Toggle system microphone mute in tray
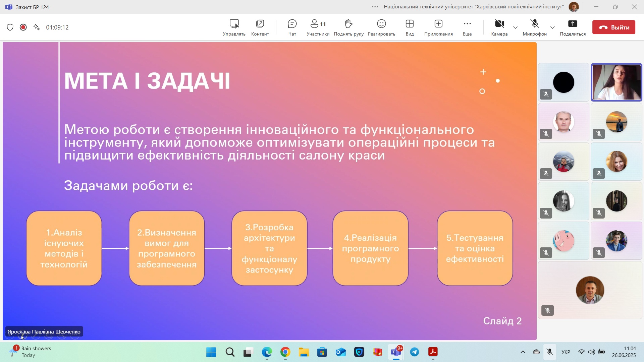The width and height of the screenshot is (644, 362). tap(549, 352)
